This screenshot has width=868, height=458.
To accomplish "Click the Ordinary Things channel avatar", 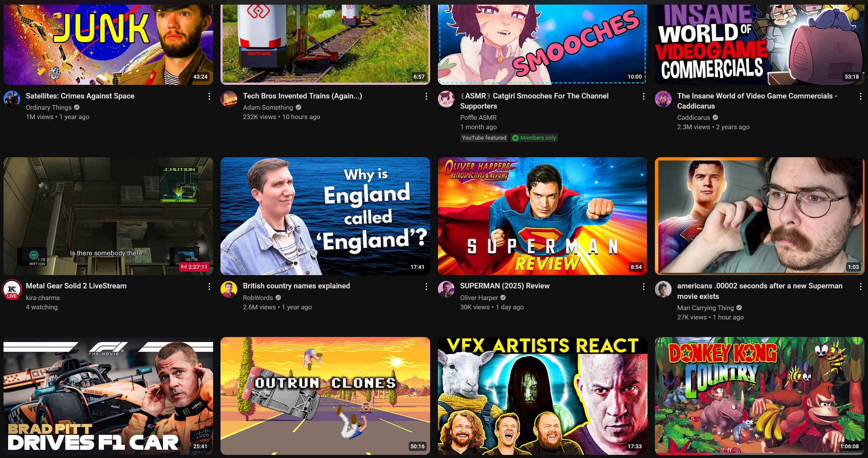I will 12,99.
